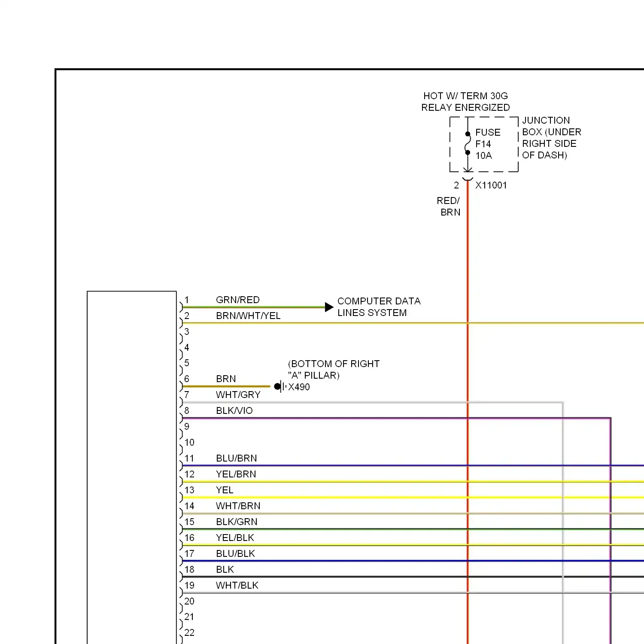
Task: Click the connector arrow below the fuse box
Action: click(468, 174)
